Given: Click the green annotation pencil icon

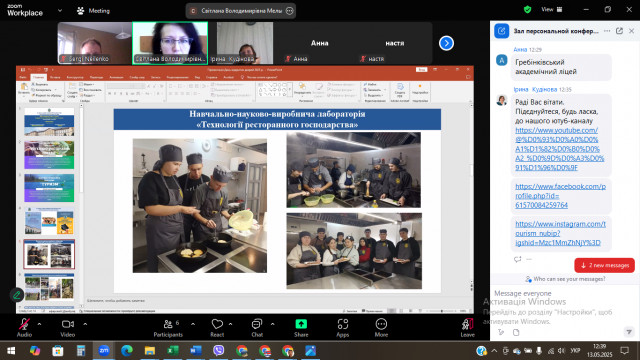Looking at the screenshot, I should coord(17,295).
